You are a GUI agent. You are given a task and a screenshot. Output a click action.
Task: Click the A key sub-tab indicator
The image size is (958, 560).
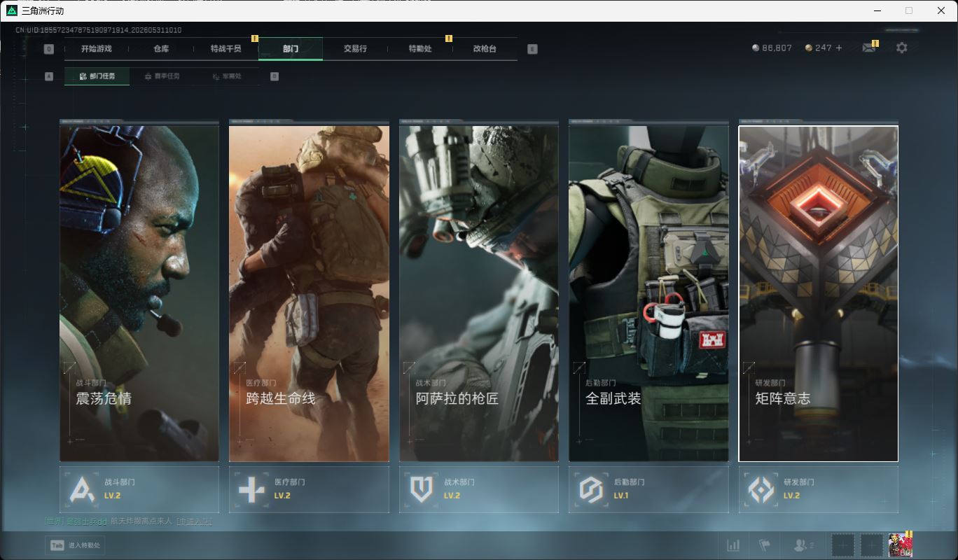pos(48,76)
